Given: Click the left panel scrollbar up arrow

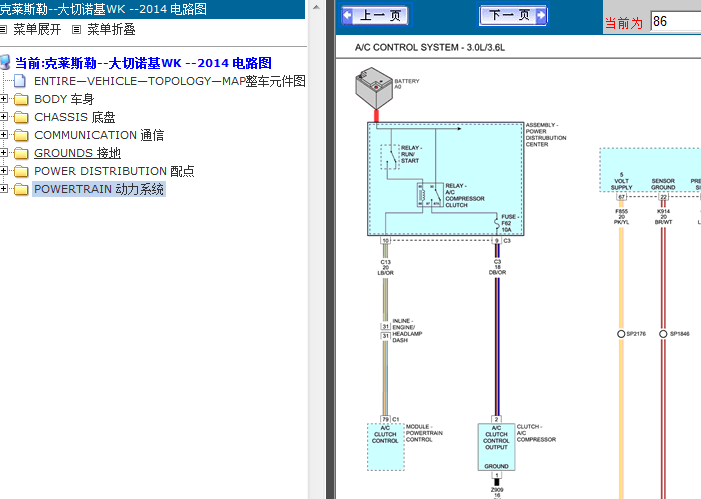Looking at the screenshot, I should [x=316, y=7].
